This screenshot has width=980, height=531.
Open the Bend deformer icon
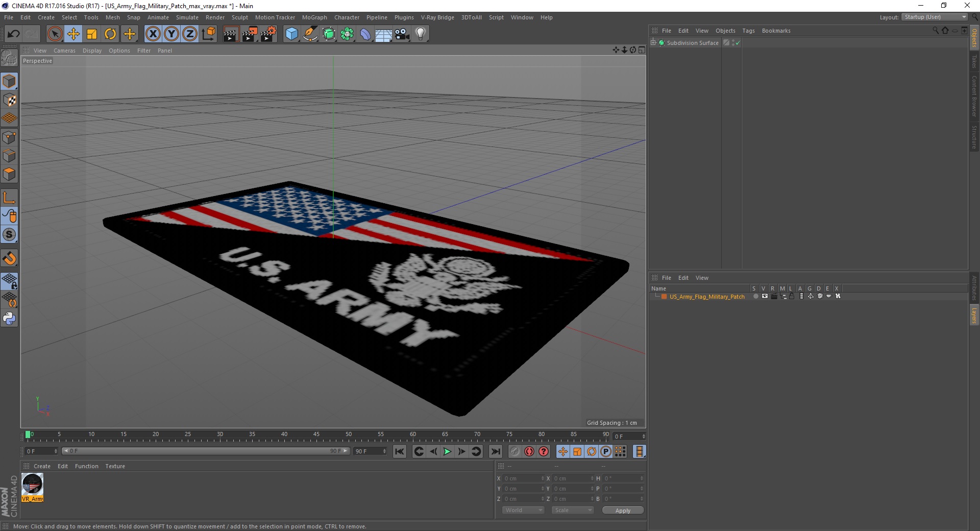tap(365, 34)
